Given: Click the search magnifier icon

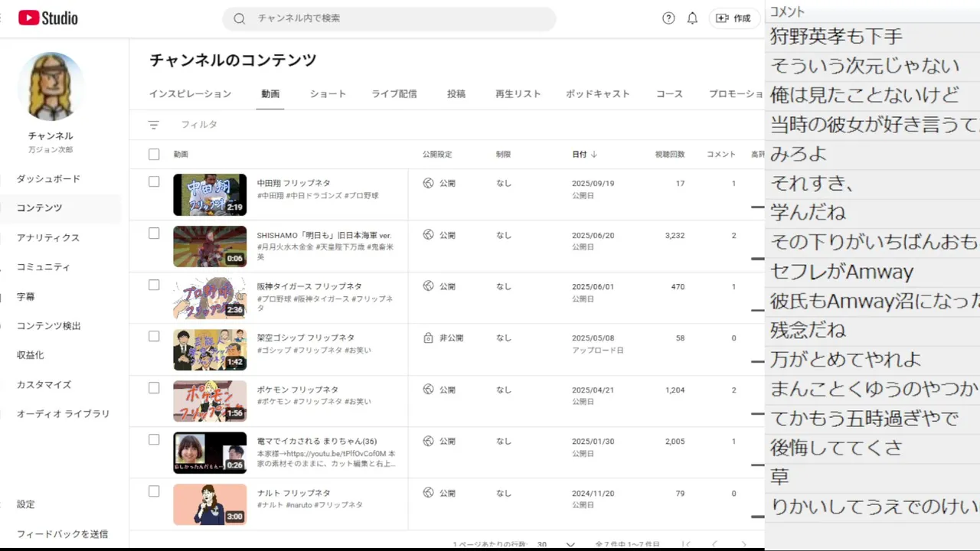Looking at the screenshot, I should coord(240,18).
